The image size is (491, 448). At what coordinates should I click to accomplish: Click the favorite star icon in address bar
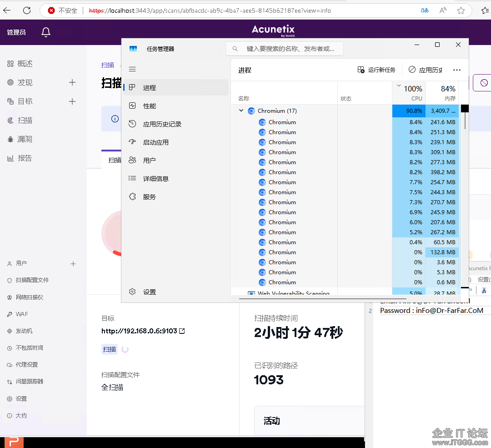pos(461,10)
